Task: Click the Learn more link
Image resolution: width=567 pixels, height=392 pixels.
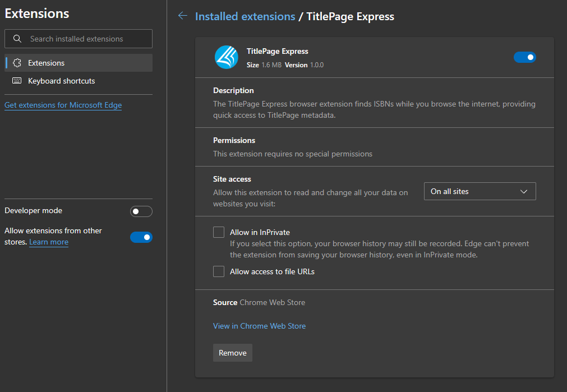Action: click(48, 242)
